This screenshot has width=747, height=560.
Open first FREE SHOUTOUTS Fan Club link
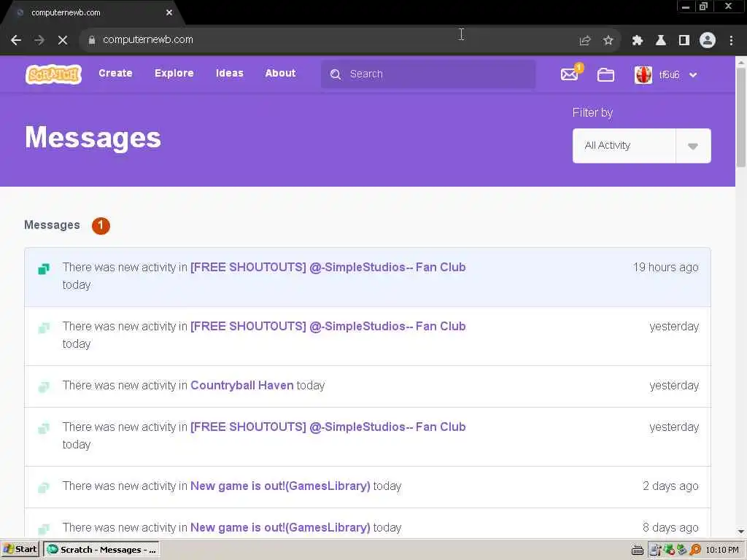coord(328,267)
